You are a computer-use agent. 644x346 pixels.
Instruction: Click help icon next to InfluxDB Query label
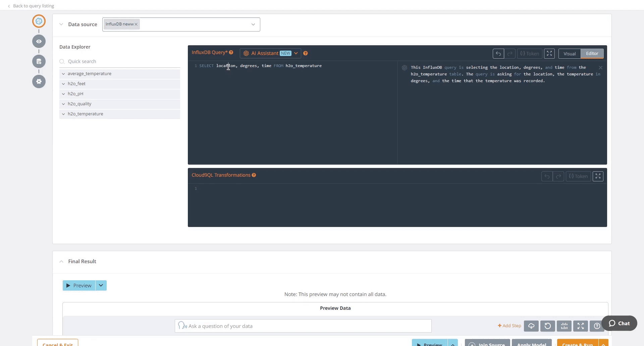point(231,52)
